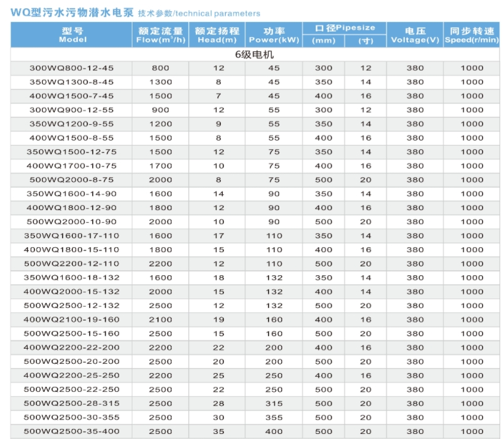Click the 型号 Model column header
Screen dimensions: 504x439
coord(72,34)
